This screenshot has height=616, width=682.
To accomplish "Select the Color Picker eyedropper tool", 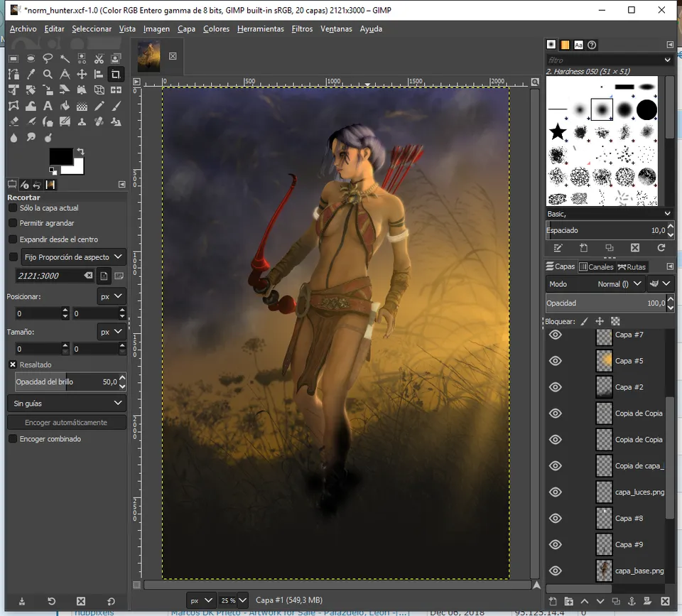I will (31, 75).
